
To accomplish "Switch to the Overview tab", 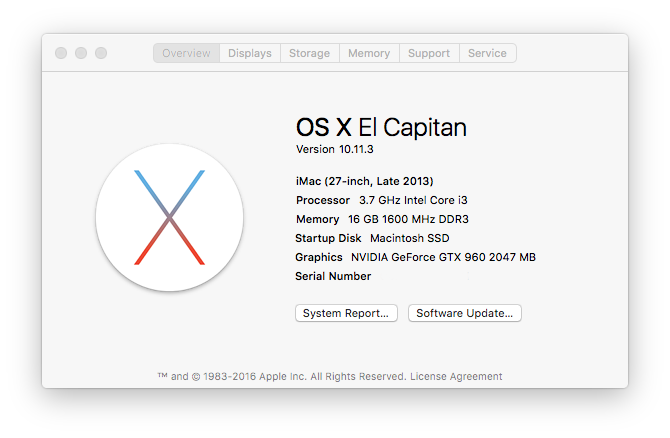I will point(186,53).
